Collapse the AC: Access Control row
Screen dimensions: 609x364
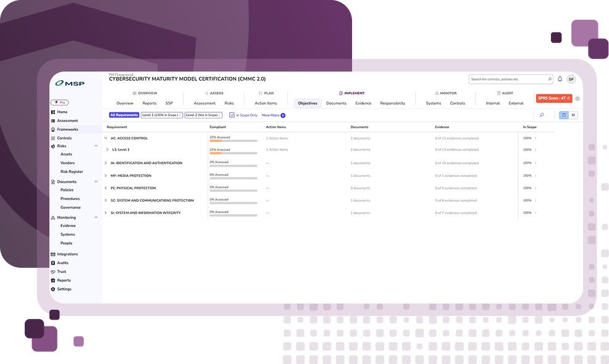click(106, 138)
